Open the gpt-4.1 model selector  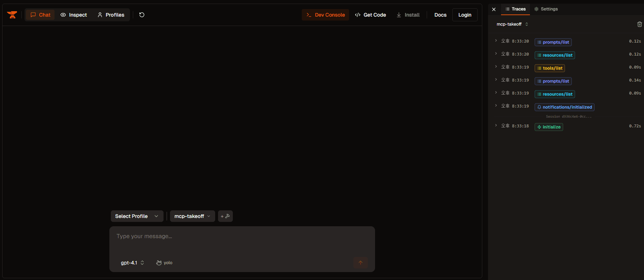click(132, 263)
